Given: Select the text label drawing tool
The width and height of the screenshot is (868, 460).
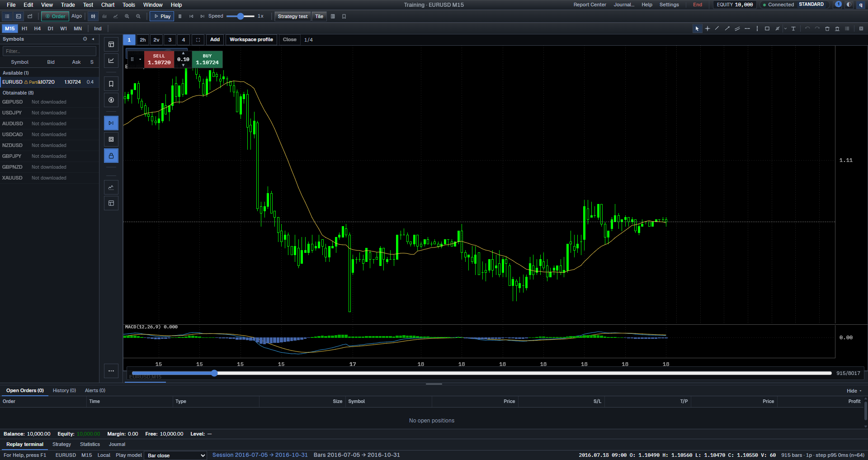Looking at the screenshot, I should coord(793,28).
